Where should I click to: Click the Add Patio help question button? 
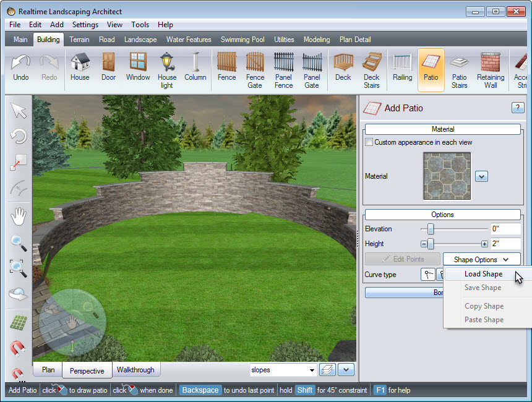(517, 108)
